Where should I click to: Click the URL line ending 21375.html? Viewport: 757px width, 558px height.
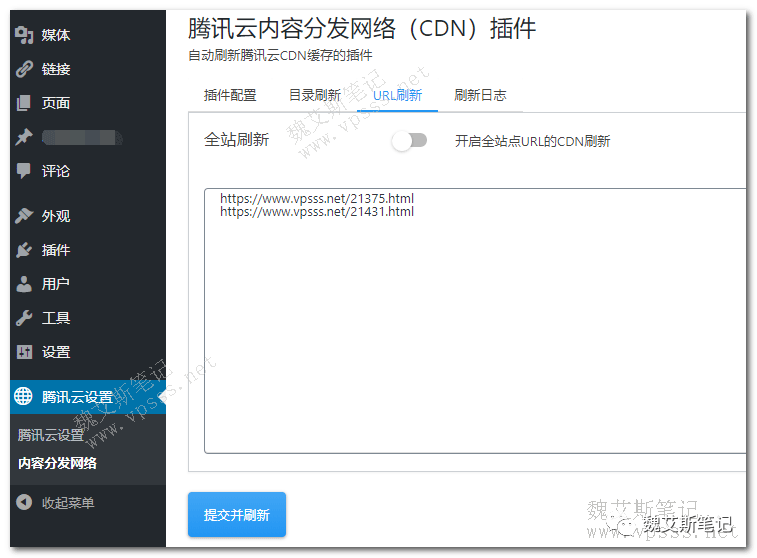coord(317,198)
